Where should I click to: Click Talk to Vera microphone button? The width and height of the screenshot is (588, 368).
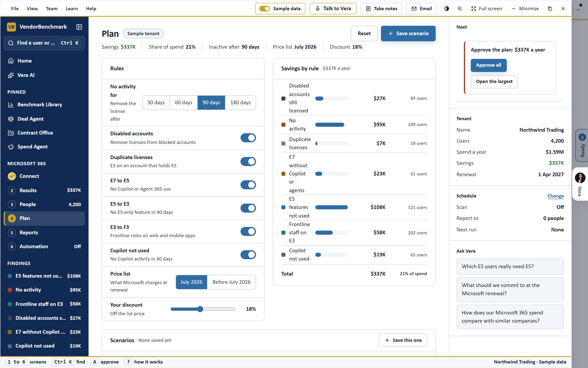pyautogui.click(x=333, y=9)
